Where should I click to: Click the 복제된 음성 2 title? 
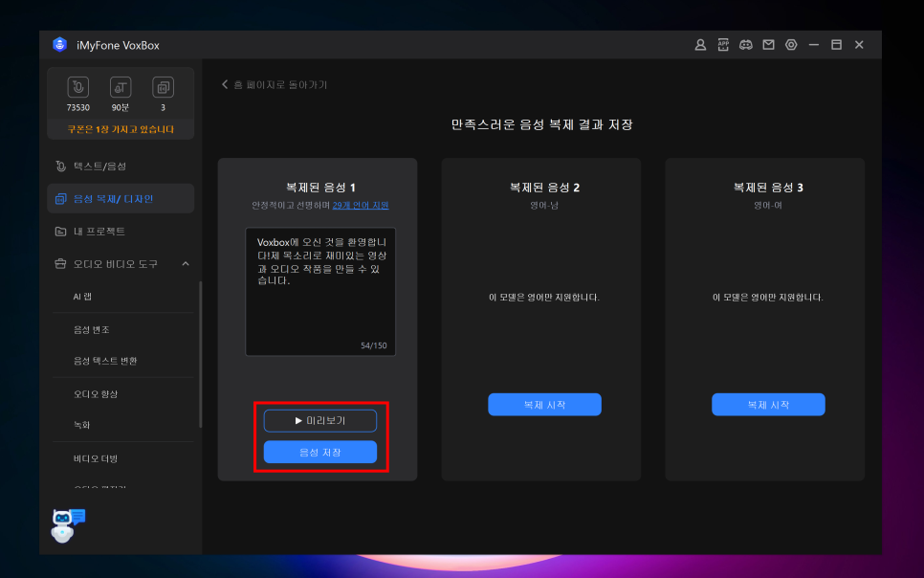(544, 188)
